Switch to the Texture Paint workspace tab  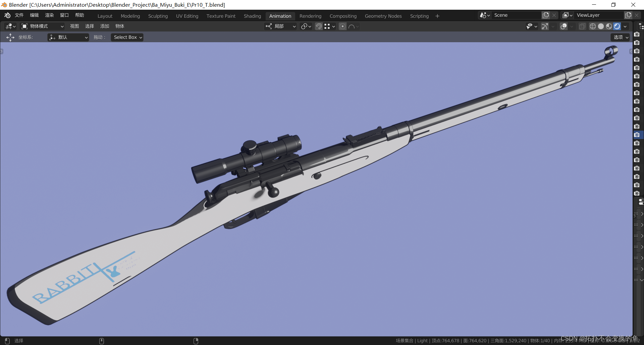click(221, 16)
